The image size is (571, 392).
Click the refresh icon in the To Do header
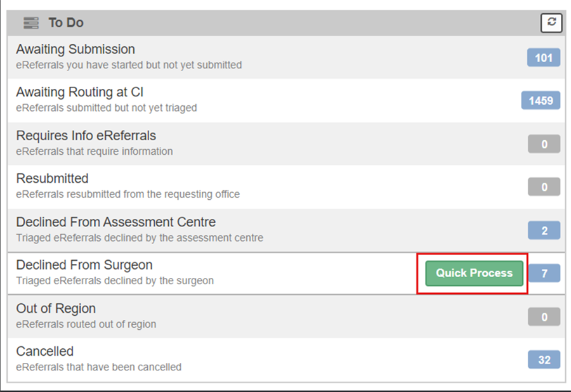pos(551,23)
